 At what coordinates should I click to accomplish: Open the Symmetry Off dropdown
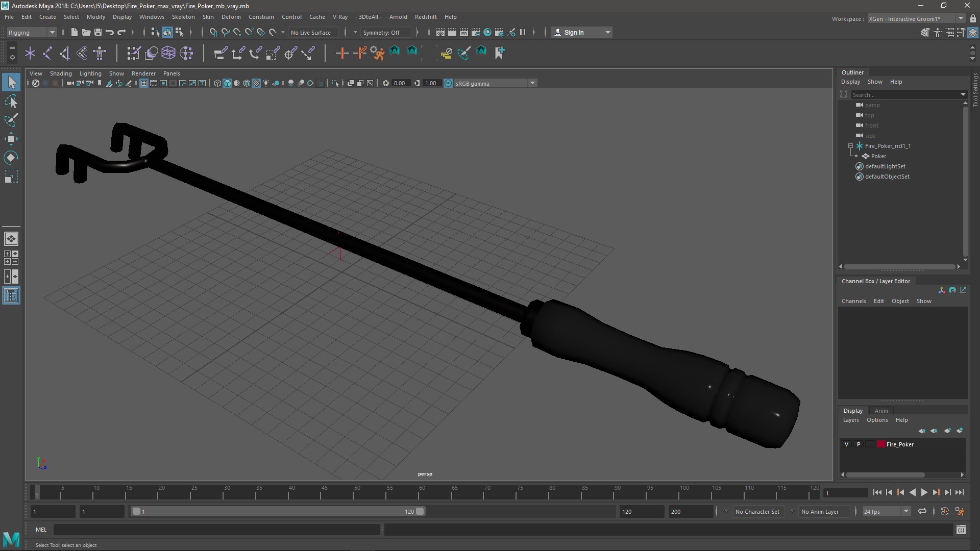(x=386, y=32)
